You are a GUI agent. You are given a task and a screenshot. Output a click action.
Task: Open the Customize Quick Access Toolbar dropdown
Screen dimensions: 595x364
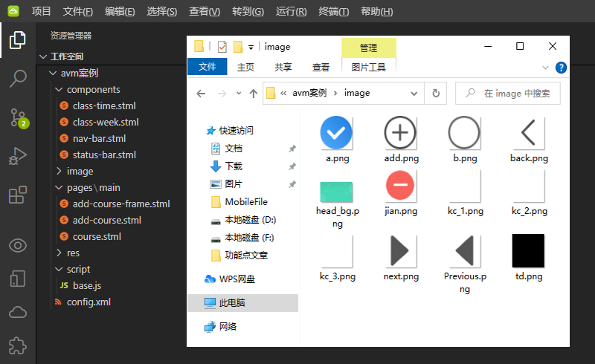pos(251,48)
